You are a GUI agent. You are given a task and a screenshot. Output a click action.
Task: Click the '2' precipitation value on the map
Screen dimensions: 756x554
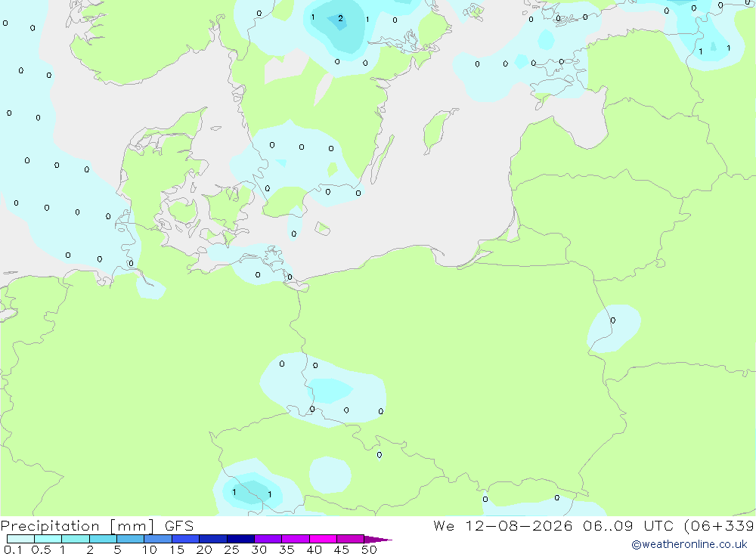pos(340,18)
